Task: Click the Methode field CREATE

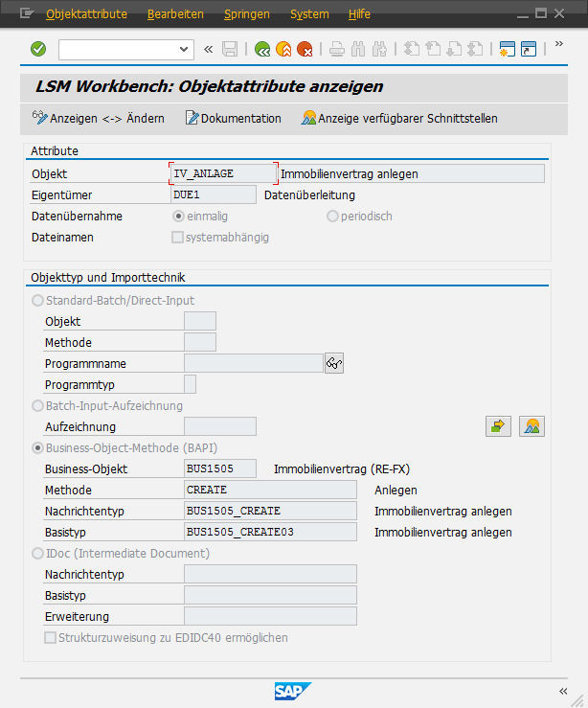Action: [x=270, y=490]
